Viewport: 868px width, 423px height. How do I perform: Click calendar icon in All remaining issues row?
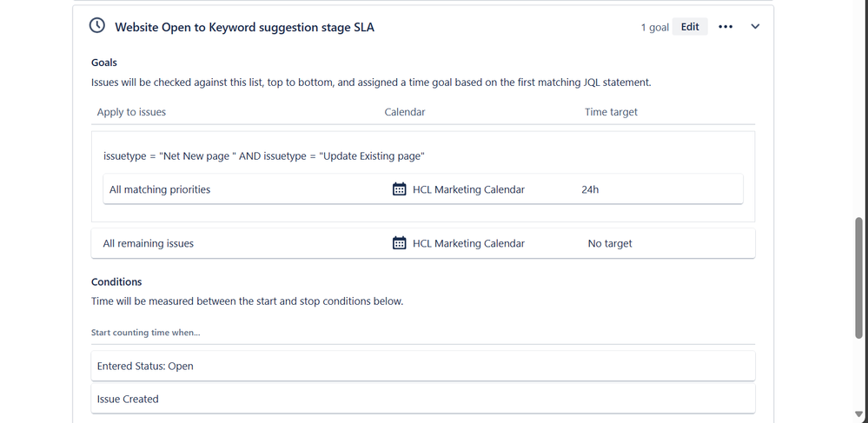click(x=399, y=243)
